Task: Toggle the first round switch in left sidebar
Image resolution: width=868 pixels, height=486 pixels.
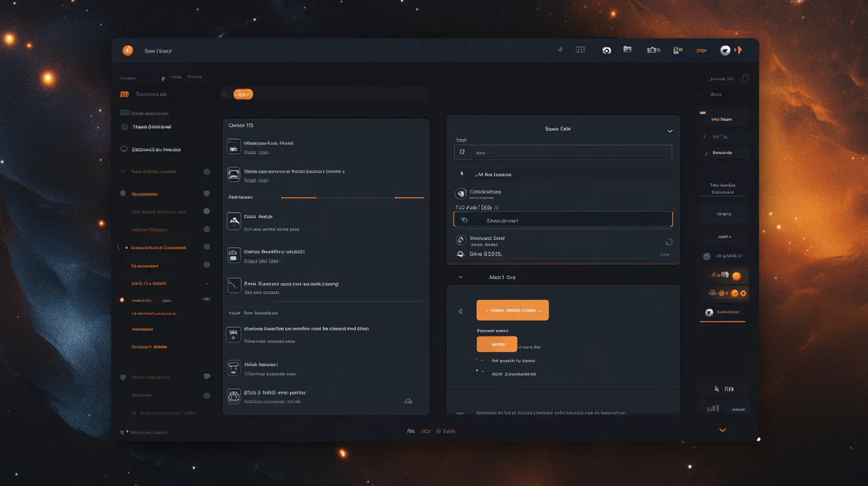Action: [x=207, y=172]
